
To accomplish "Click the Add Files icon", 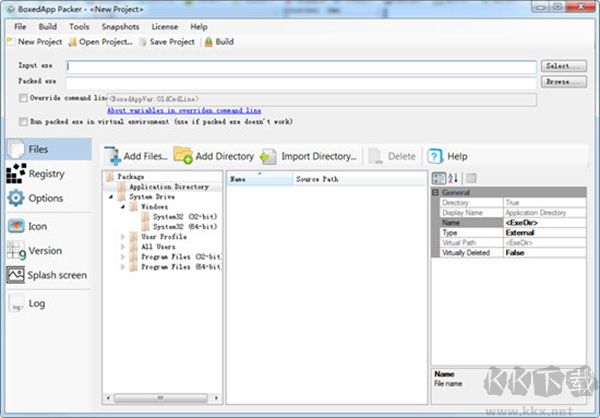I will click(x=112, y=156).
